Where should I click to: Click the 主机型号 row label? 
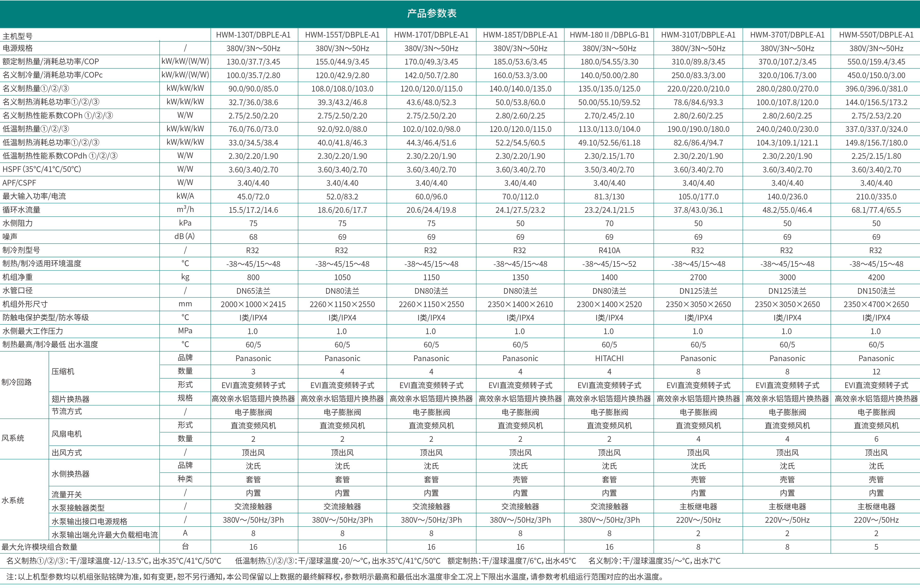pyautogui.click(x=17, y=36)
